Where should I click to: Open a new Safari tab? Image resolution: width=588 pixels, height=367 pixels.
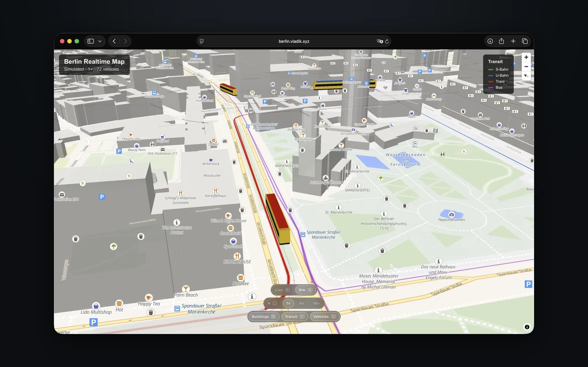pyautogui.click(x=513, y=41)
